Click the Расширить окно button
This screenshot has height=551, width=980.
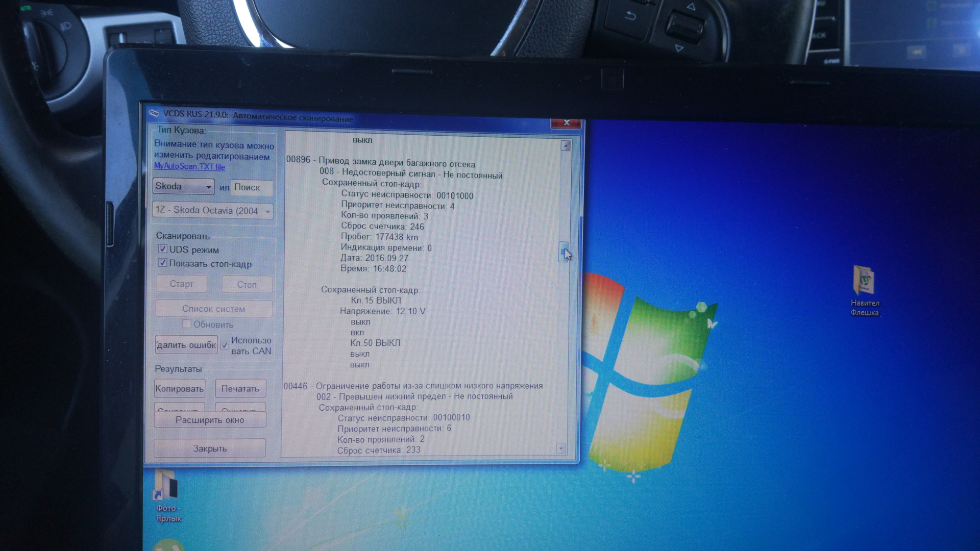[210, 420]
